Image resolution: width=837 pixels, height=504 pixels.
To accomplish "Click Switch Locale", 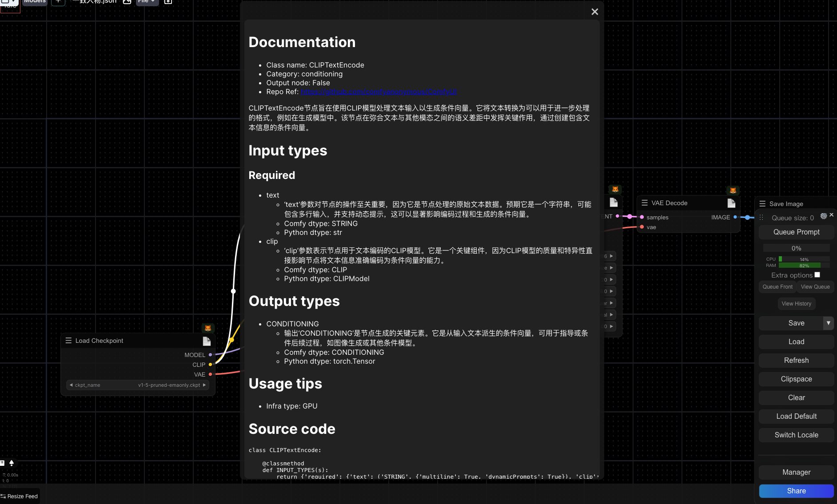I will tap(796, 435).
